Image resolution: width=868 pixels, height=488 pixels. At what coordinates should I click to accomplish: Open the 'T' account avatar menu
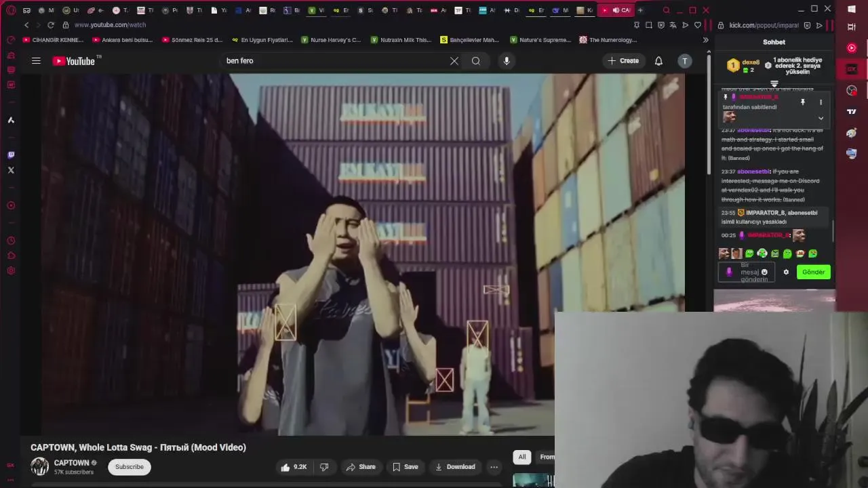[685, 61]
